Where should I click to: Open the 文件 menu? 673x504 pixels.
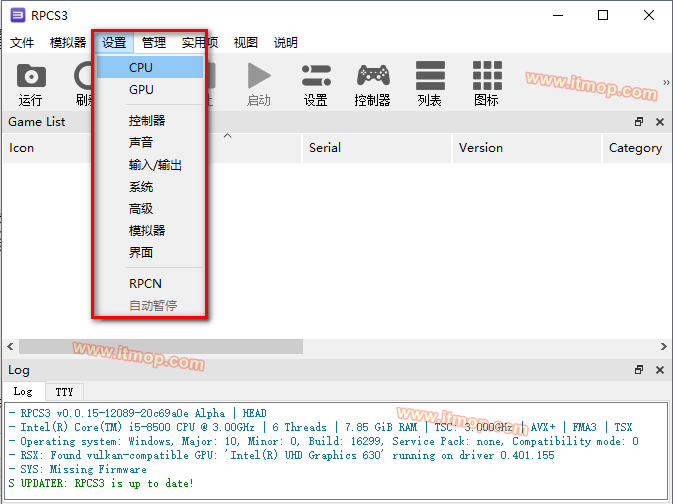pos(22,42)
